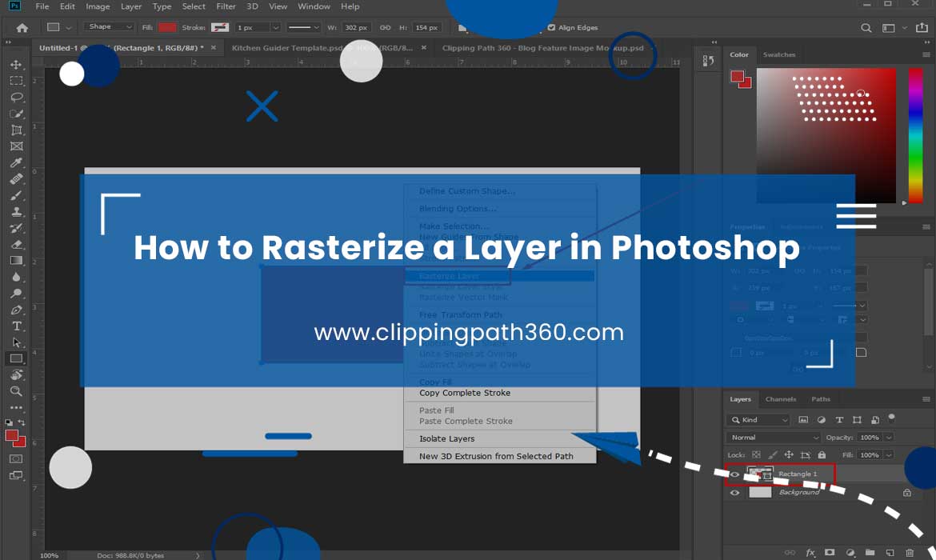The image size is (936, 560).
Task: Select the Frame tool
Action: pyautogui.click(x=16, y=146)
